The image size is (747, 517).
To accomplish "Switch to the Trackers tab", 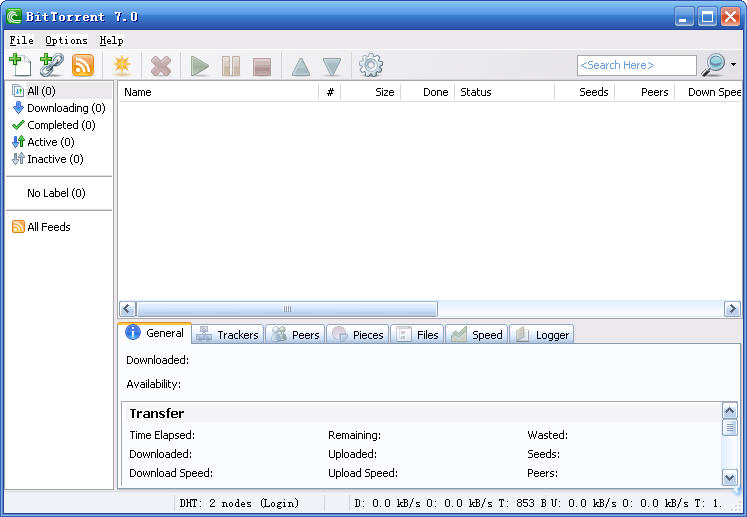I will tap(227, 334).
